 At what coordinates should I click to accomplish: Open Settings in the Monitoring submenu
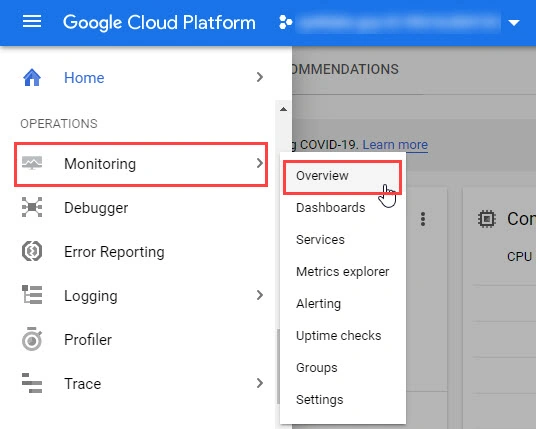pos(320,400)
